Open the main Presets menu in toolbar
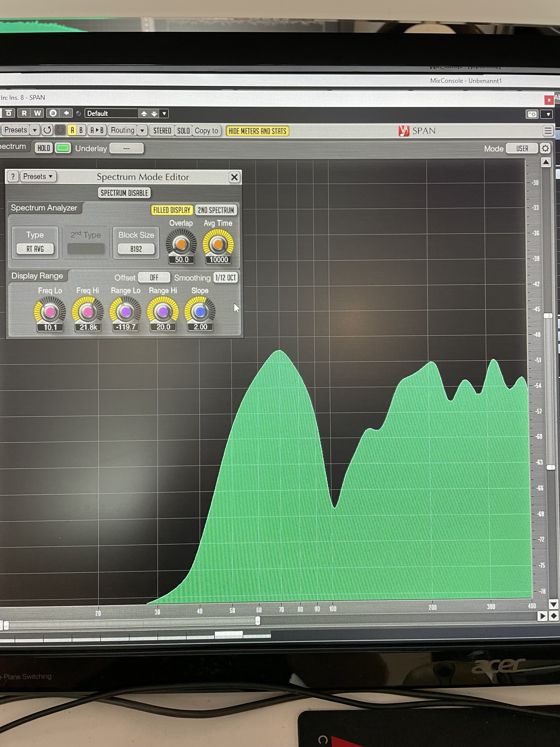Screen dimensions: 560x747 pos(16,130)
